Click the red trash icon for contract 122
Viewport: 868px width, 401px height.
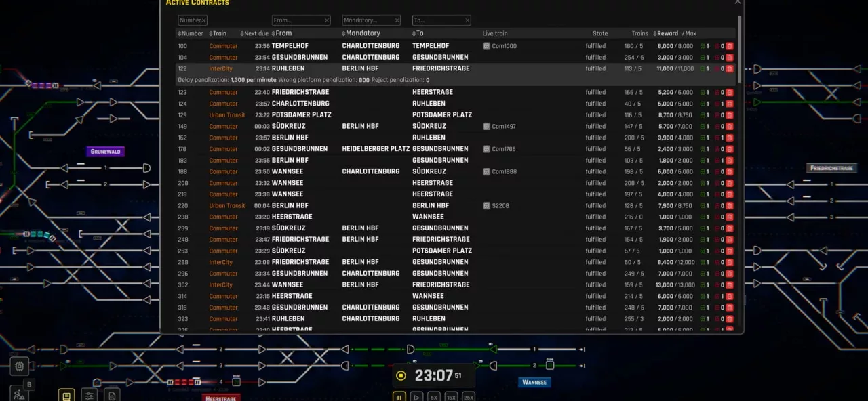(730, 68)
